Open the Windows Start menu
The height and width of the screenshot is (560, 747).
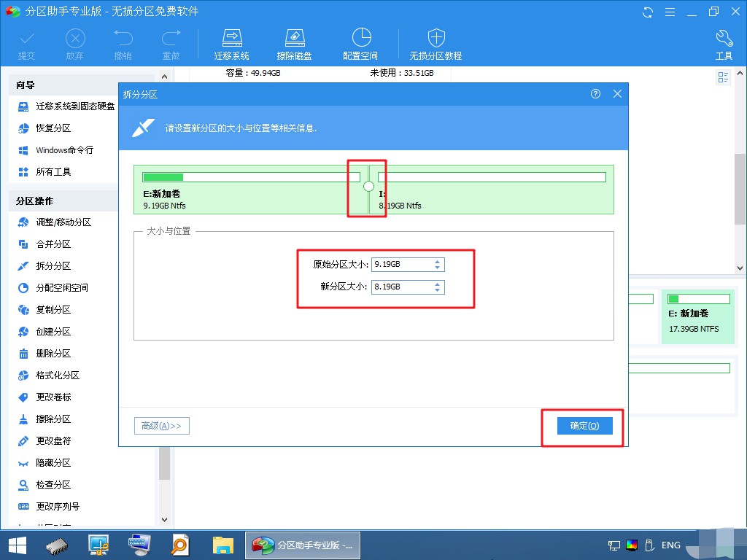click(18, 545)
